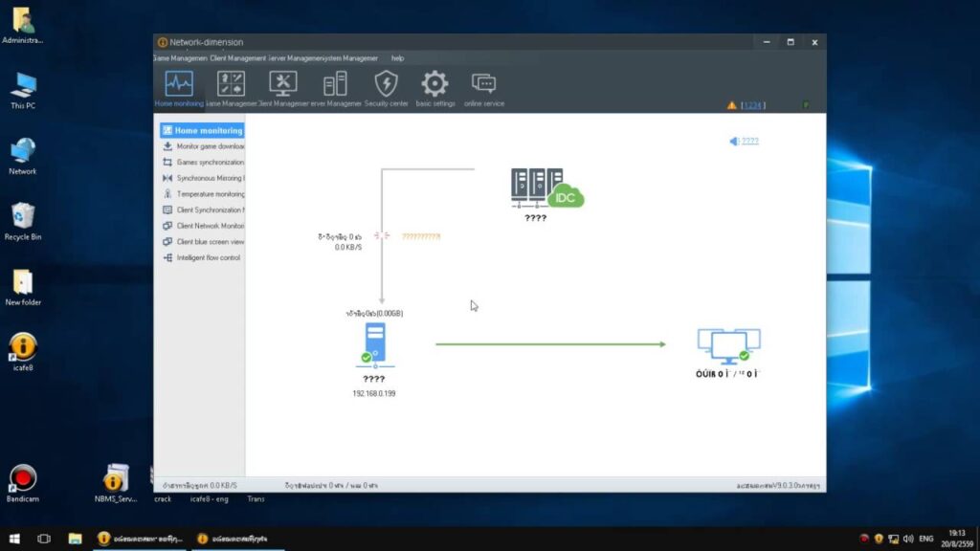Select Monitor game download in sidebar
980x551 pixels.
coord(203,146)
